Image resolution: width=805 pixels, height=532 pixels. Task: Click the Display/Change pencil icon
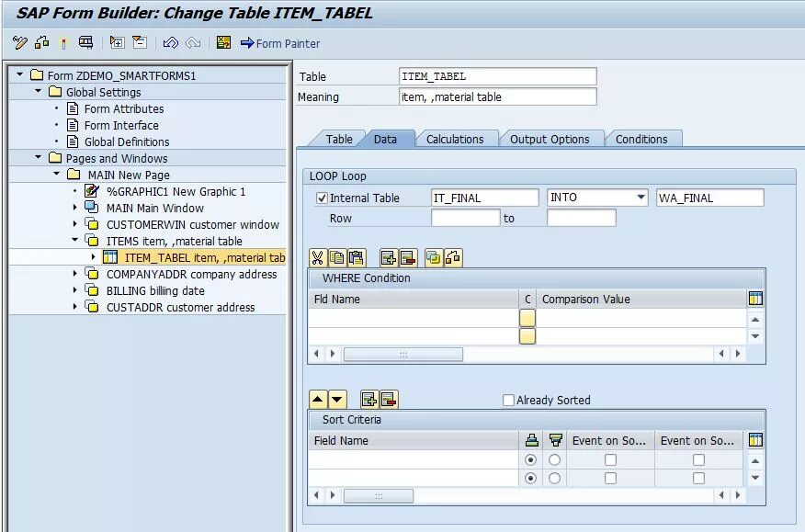point(20,42)
